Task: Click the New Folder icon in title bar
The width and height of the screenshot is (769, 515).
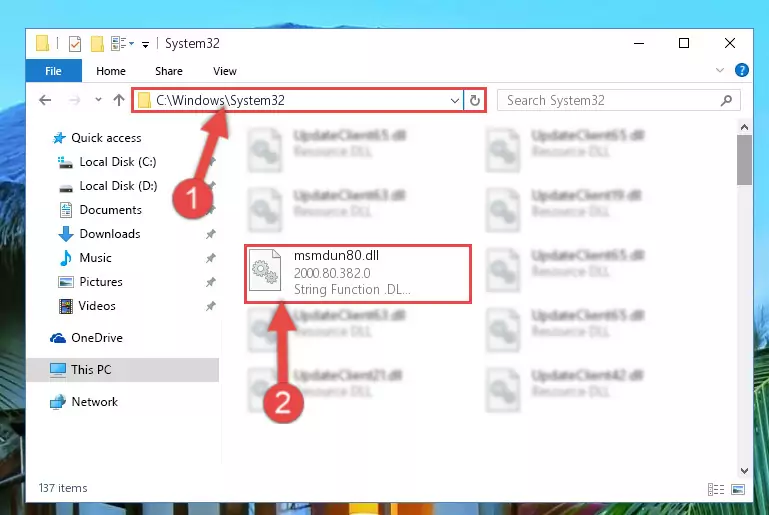Action: (x=97, y=44)
